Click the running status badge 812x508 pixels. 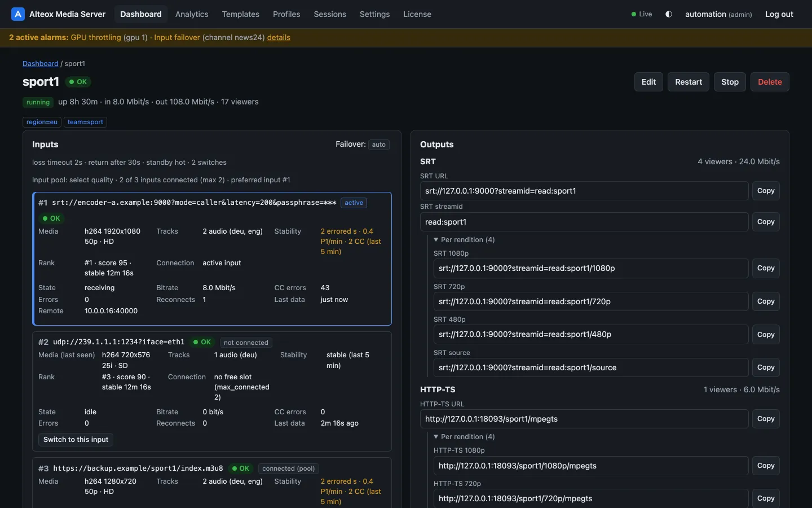[x=38, y=102]
